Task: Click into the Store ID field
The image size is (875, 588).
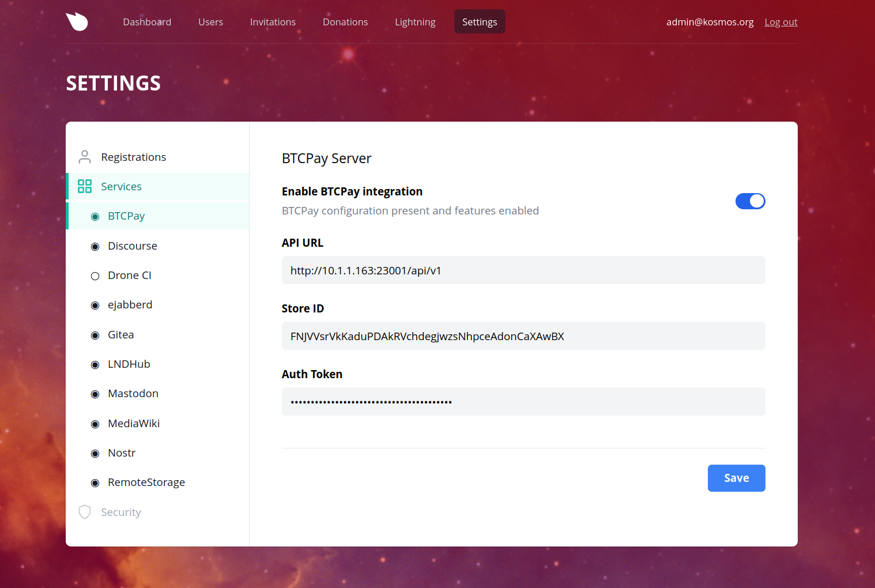Action: 523,336
